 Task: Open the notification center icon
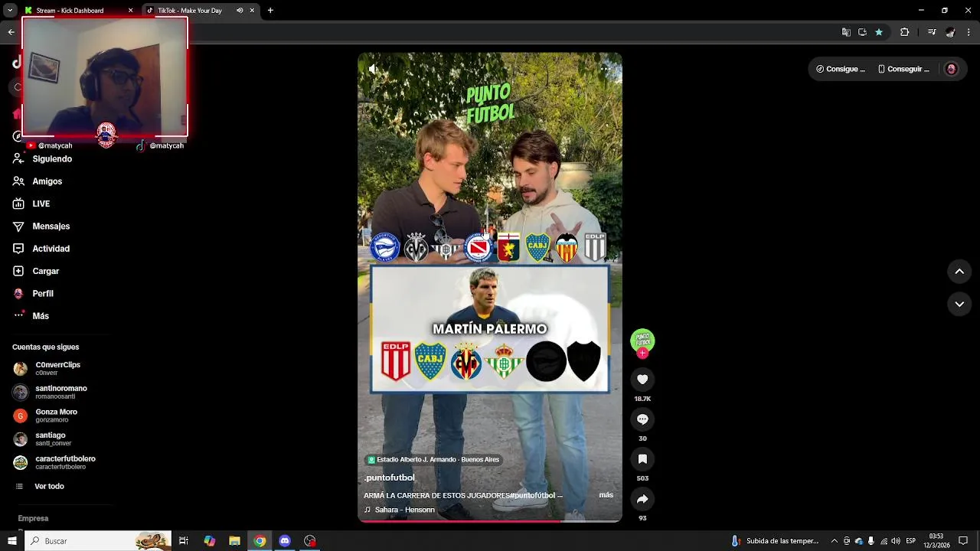coord(964,541)
